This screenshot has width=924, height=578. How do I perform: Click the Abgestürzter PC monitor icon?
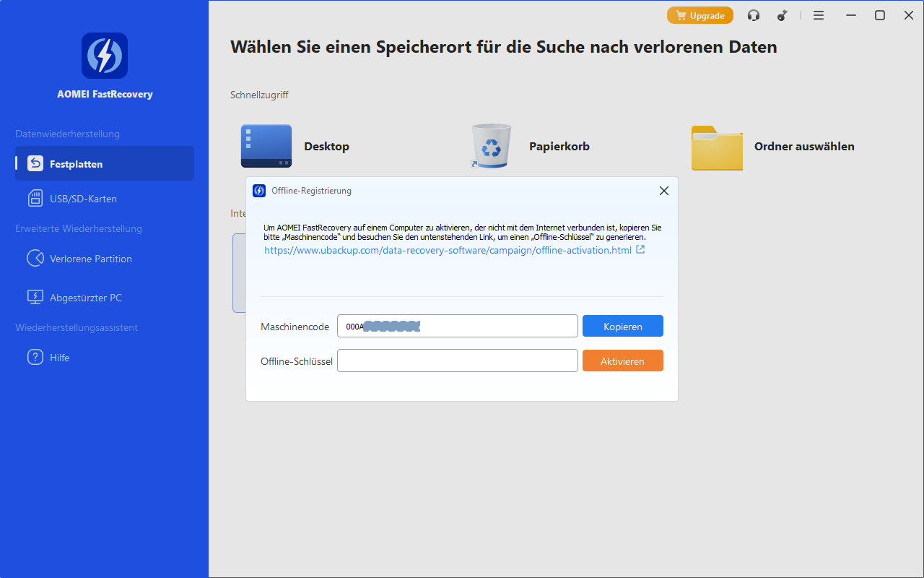point(35,297)
